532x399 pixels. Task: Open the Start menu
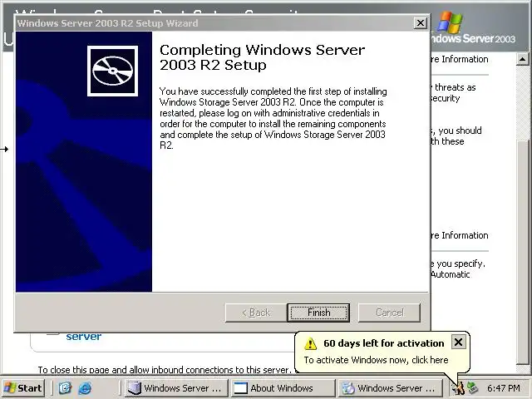[22, 388]
